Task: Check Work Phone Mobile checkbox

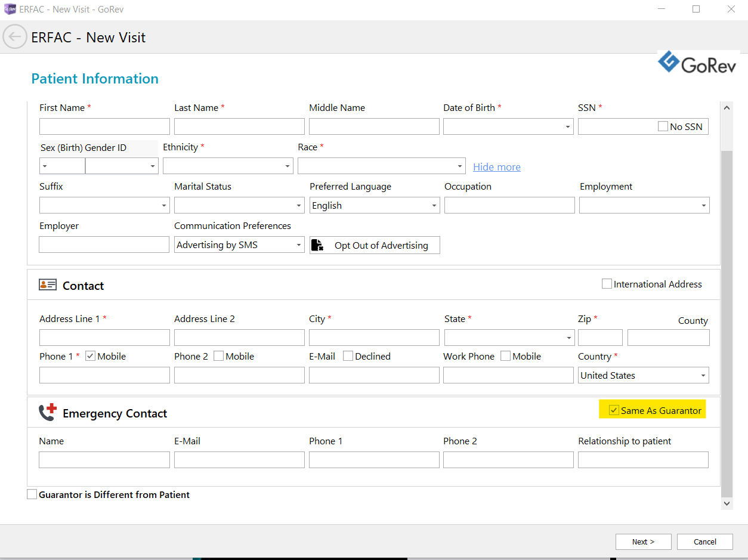Action: click(506, 356)
